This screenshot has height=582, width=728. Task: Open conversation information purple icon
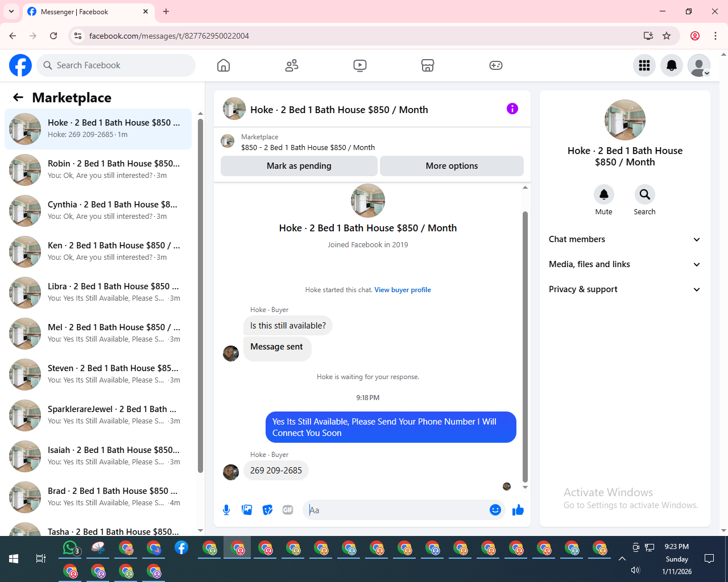512,109
